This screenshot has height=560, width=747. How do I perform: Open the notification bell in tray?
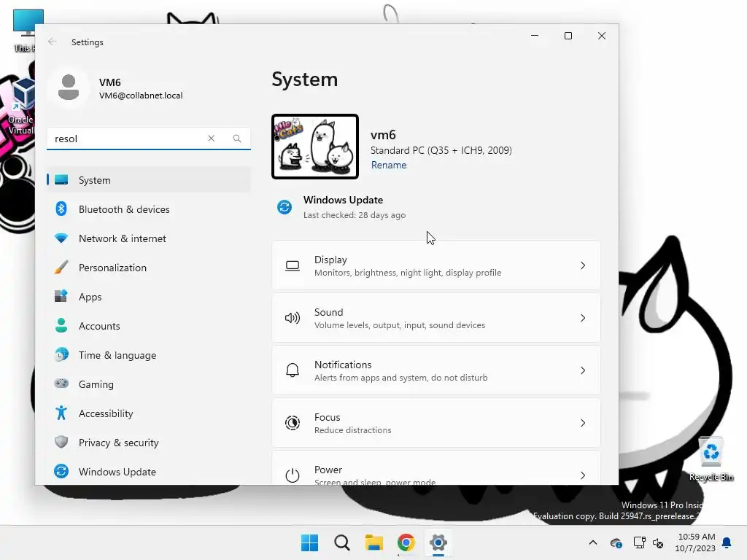coord(727,542)
